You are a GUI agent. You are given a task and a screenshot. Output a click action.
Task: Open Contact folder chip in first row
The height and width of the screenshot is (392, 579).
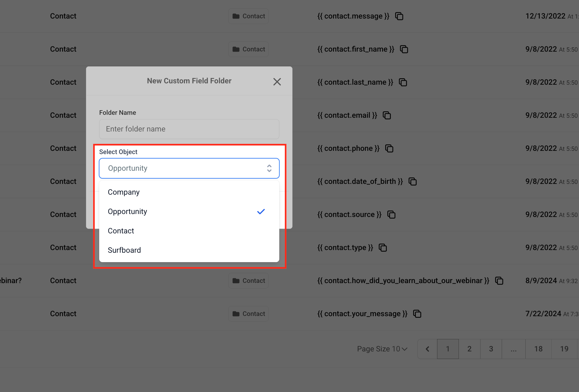(249, 16)
